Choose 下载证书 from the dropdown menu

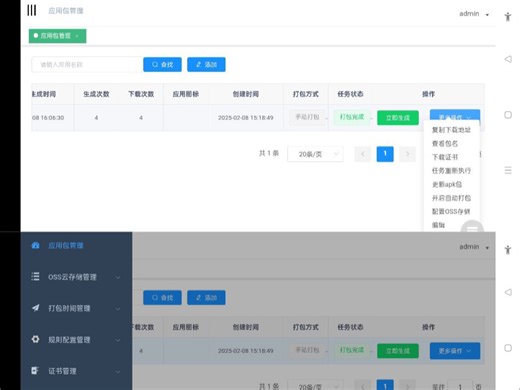click(445, 157)
